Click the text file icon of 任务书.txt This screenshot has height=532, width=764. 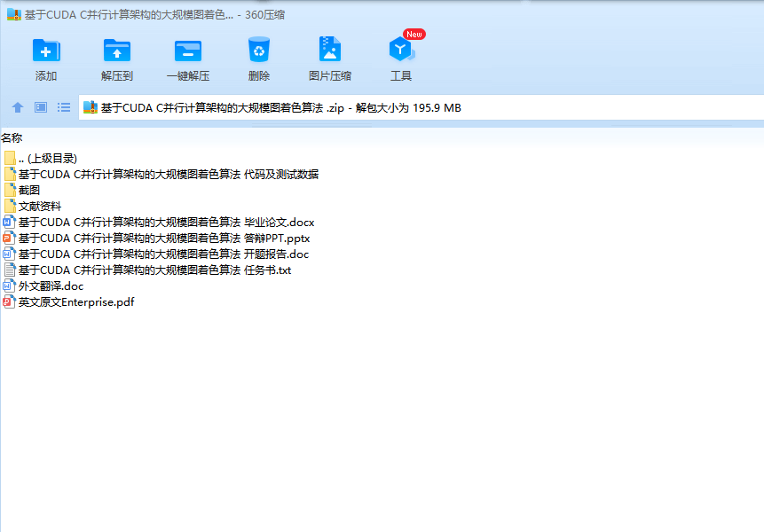(x=10, y=270)
